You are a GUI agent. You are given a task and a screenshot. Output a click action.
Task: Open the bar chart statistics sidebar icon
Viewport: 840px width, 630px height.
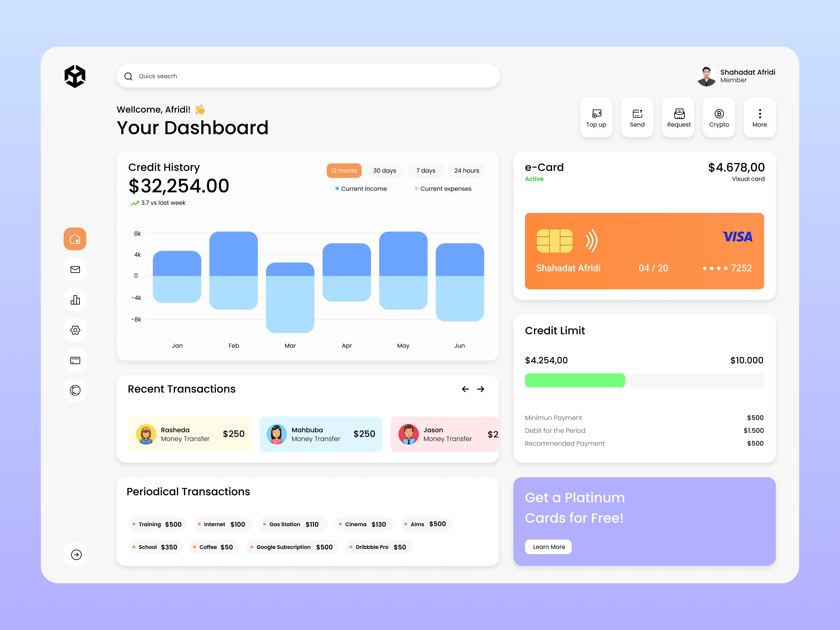[x=75, y=300]
